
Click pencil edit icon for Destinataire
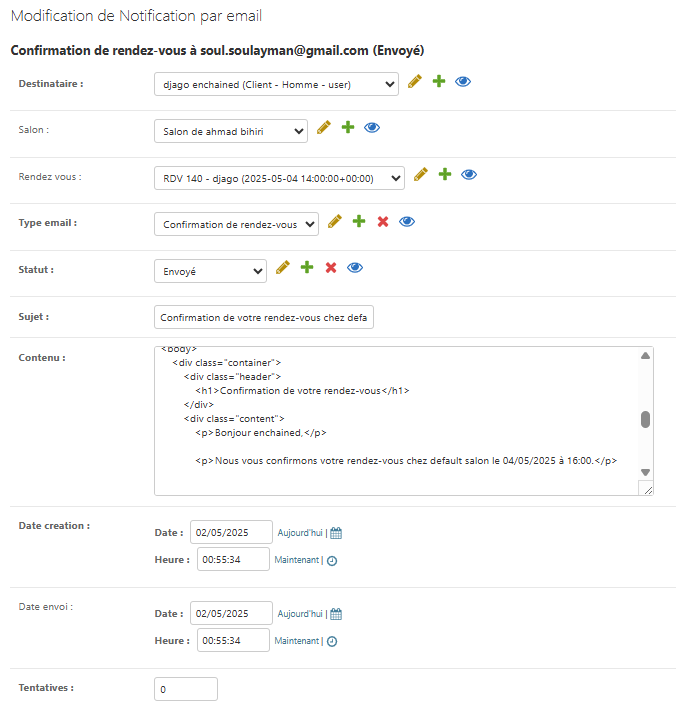(x=416, y=82)
